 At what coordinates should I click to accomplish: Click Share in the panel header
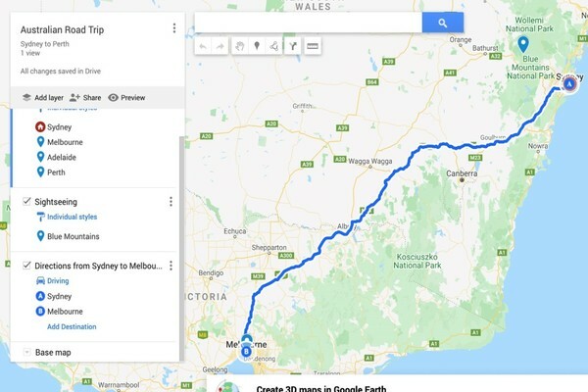(85, 98)
